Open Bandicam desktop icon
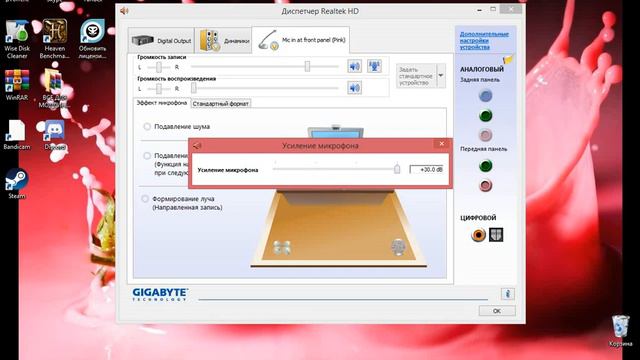This screenshot has width=640, height=360. (x=17, y=135)
